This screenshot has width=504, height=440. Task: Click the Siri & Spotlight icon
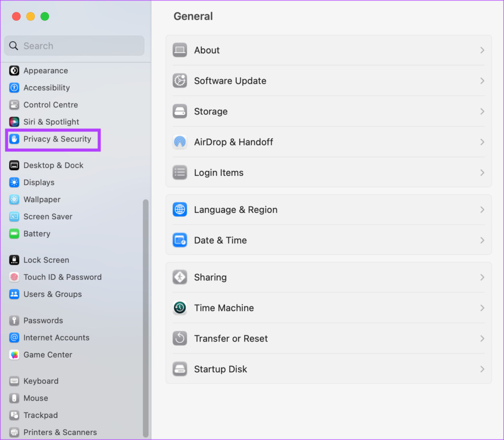(14, 122)
